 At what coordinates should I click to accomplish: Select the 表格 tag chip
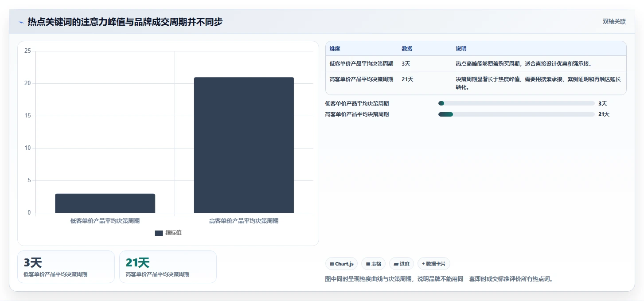374,264
